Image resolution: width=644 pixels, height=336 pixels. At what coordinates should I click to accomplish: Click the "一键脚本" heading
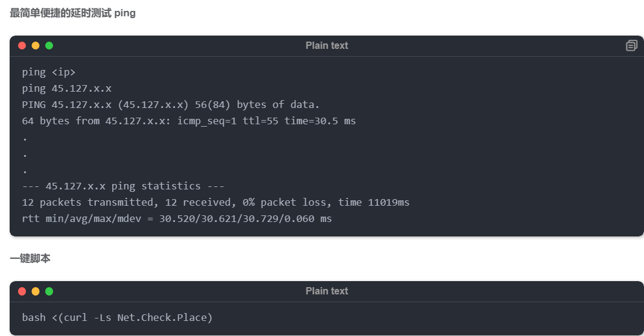pyautogui.click(x=30, y=258)
